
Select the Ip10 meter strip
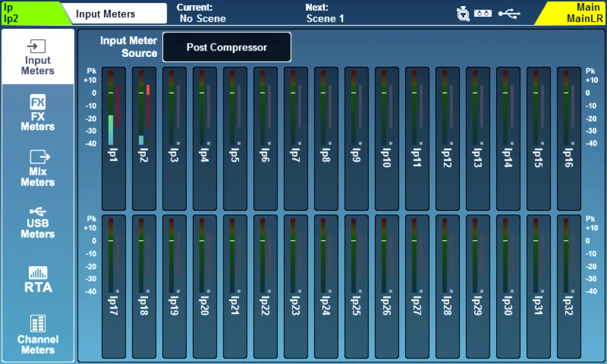coord(387,139)
